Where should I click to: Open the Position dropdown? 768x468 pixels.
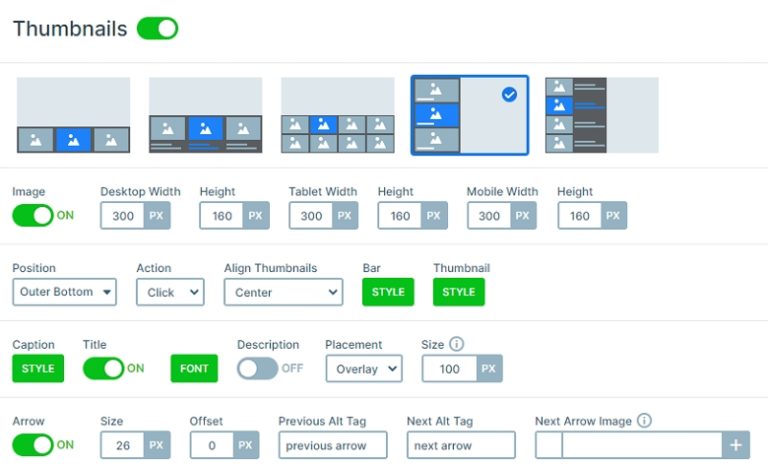coord(64,292)
